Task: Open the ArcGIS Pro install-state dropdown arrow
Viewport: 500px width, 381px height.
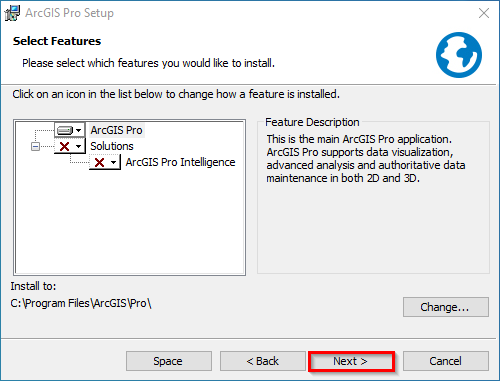Action: (79, 130)
